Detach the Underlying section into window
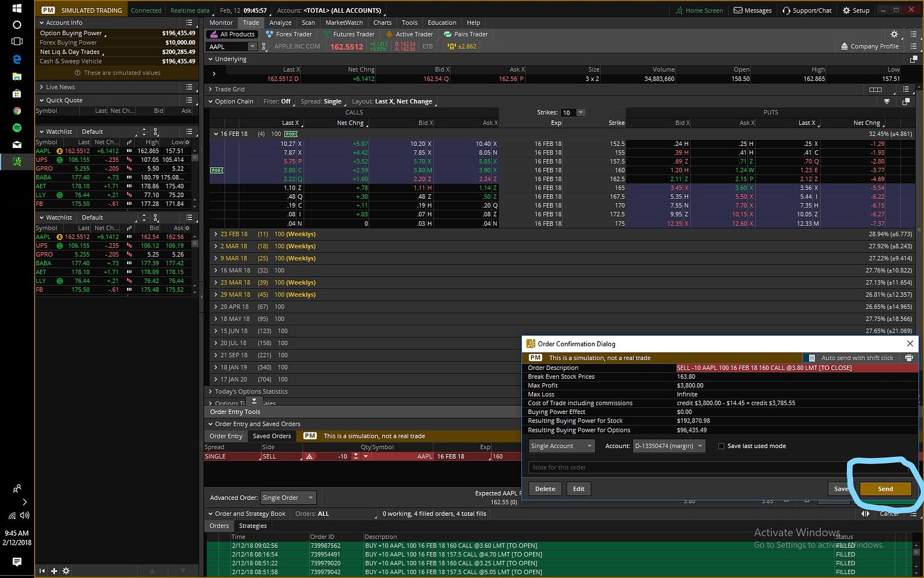Viewport: 924px width, 578px height. click(913, 59)
